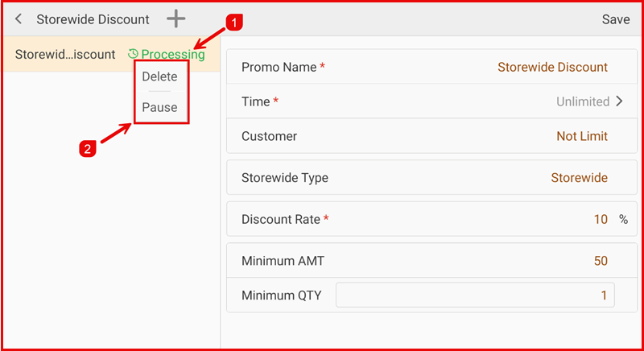644x351 pixels.
Task: Click the clock icon beside Processing
Action: pyautogui.click(x=133, y=55)
